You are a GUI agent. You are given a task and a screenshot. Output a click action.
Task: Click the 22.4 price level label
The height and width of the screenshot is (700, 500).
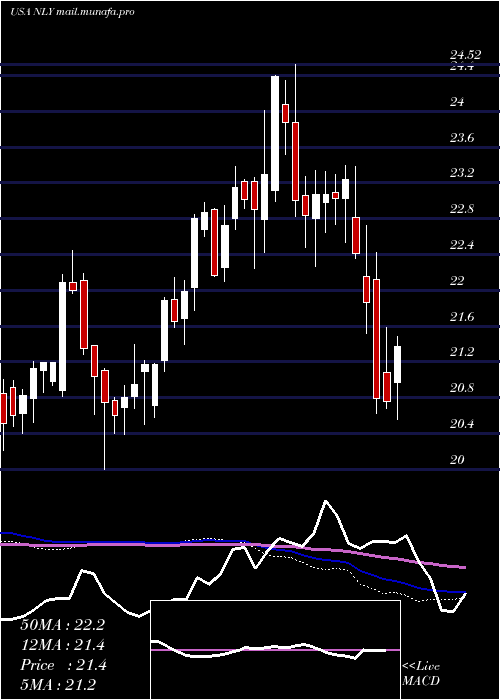point(462,245)
